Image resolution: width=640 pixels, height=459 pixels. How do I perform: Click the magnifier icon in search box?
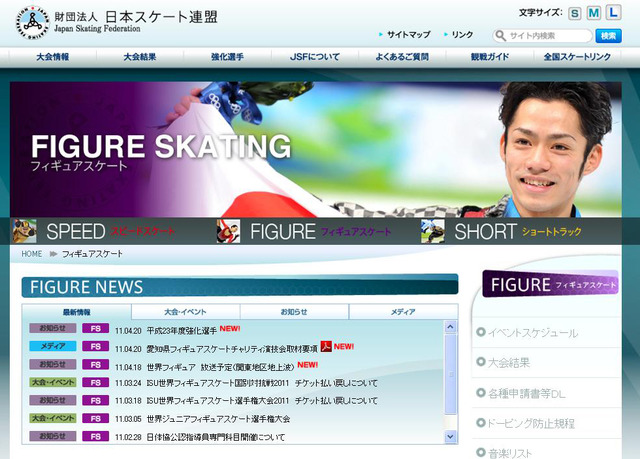tap(500, 35)
